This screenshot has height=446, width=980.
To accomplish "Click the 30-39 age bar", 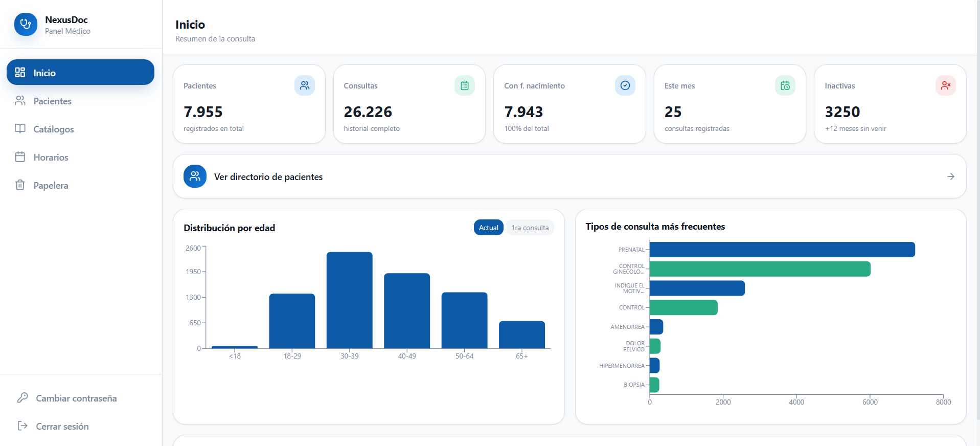I will coord(350,300).
